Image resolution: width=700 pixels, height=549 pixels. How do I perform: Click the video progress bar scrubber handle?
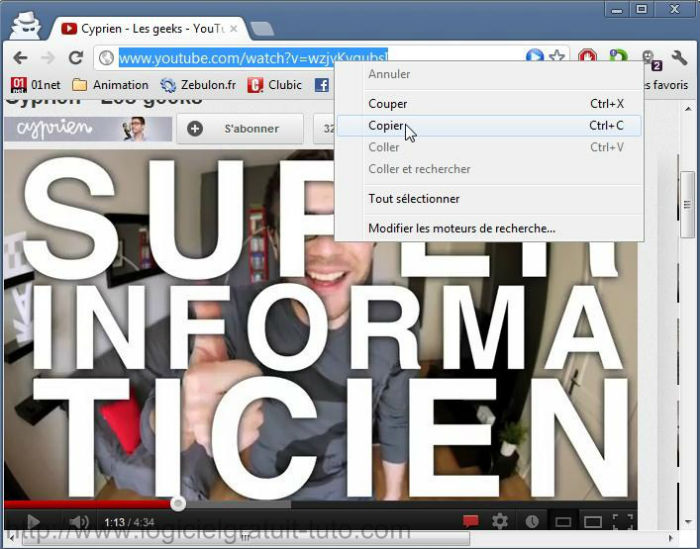[178, 504]
